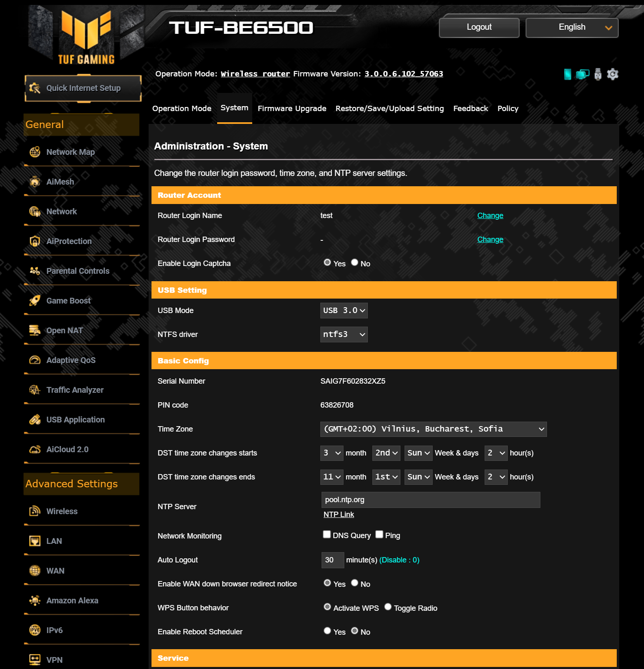
Task: Open the Network section via its sidebar icon
Action: tap(35, 211)
